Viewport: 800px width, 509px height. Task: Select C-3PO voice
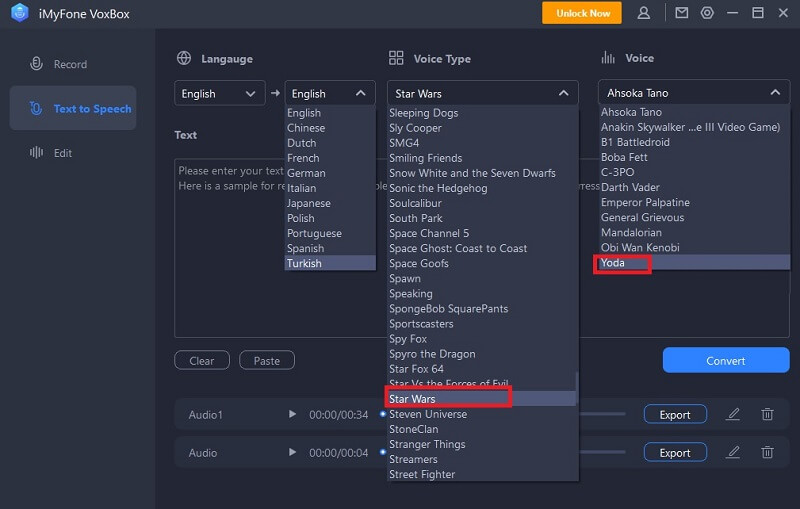point(694,172)
